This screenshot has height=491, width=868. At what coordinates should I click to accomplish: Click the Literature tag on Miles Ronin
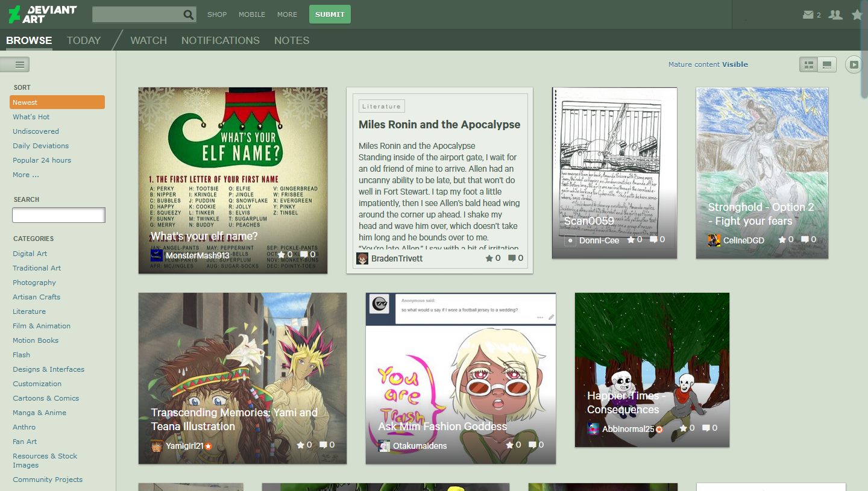click(382, 107)
